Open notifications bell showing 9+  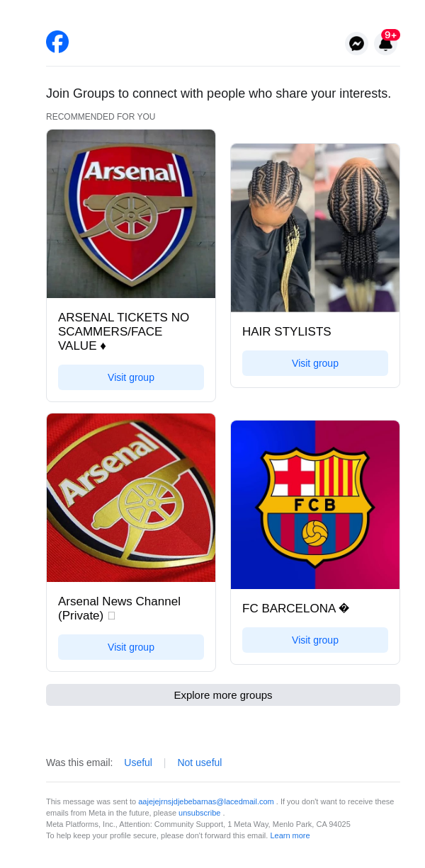point(385,44)
